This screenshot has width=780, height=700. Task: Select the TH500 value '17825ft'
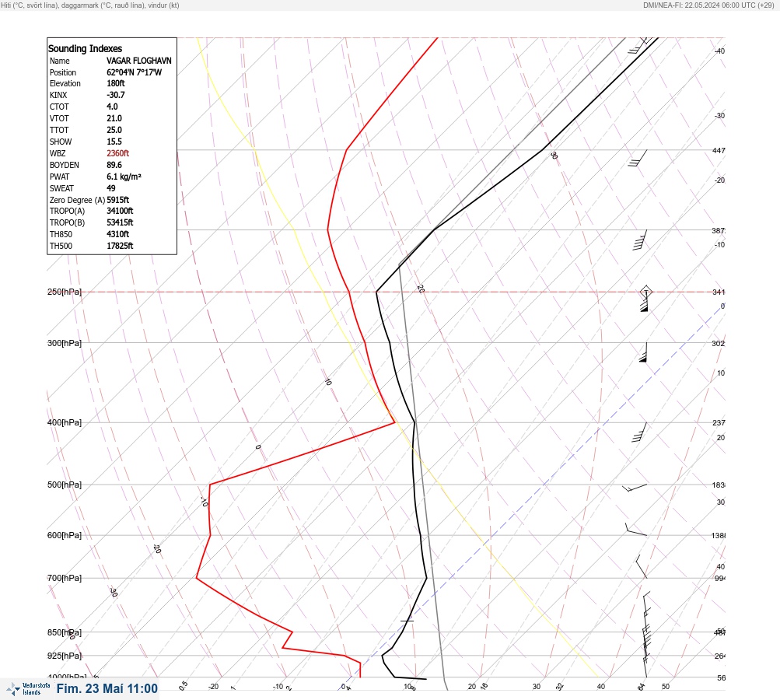(120, 246)
